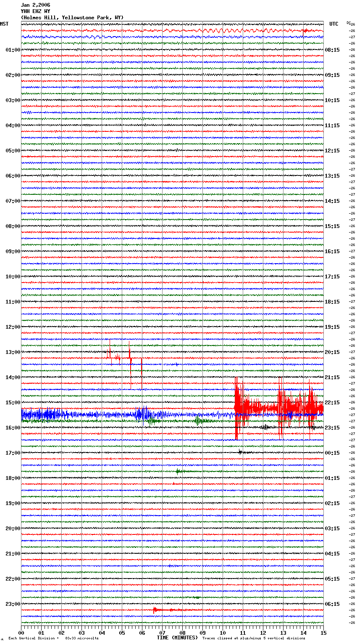Click 'Traces clipped at plus/minus 5 vertical divisions'
Viewport: 357px width, 644px height.
click(x=254, y=639)
